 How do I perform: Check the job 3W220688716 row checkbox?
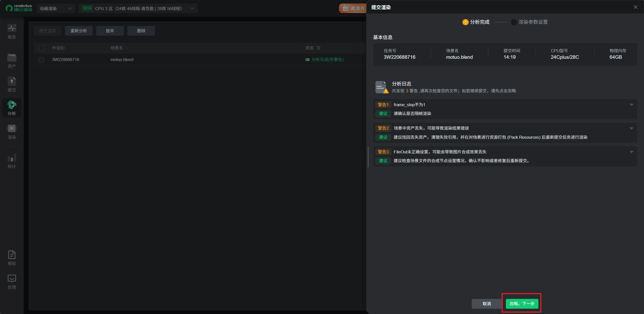pos(41,60)
